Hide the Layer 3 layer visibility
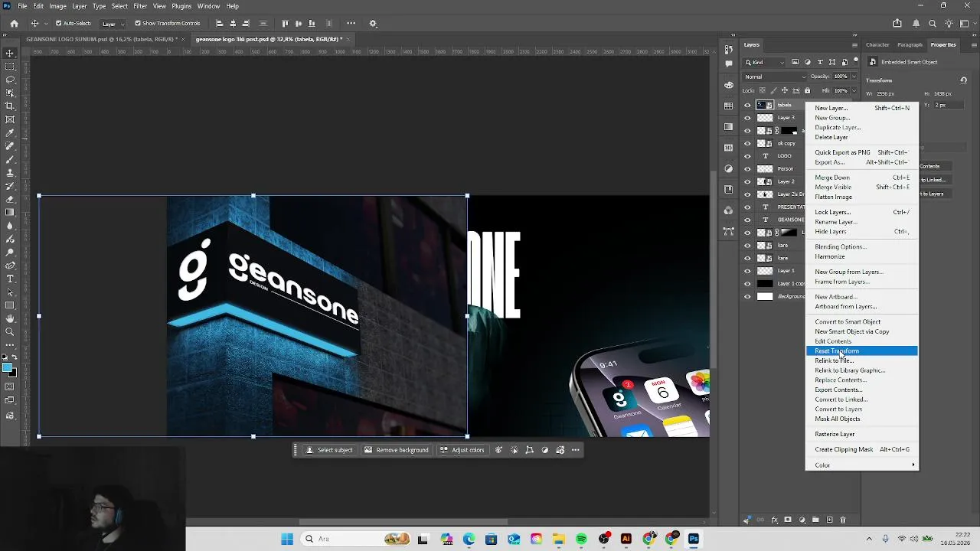 coord(747,118)
